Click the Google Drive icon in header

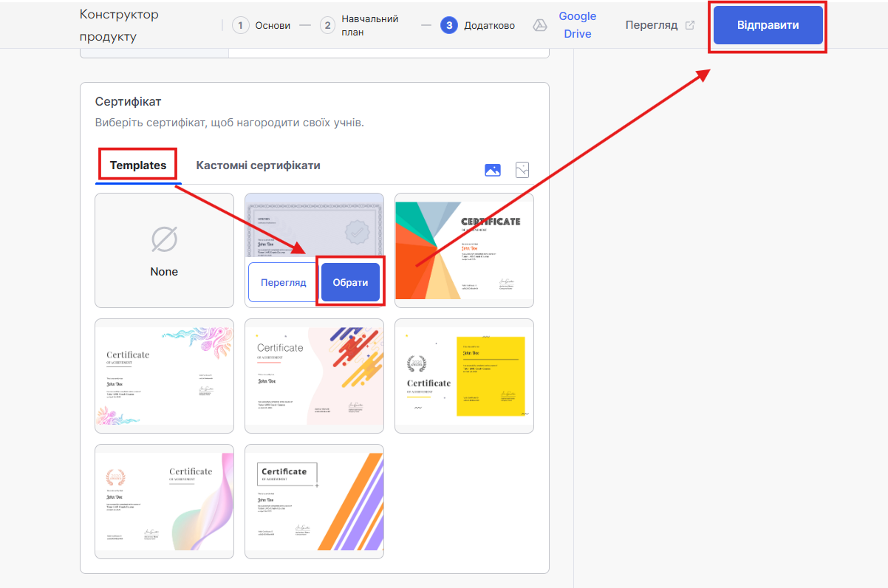[x=540, y=25]
